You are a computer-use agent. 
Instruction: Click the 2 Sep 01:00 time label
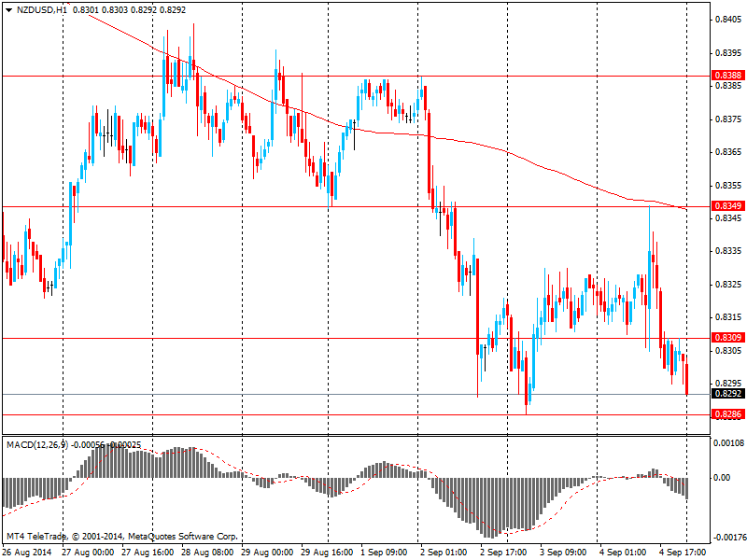tap(444, 553)
